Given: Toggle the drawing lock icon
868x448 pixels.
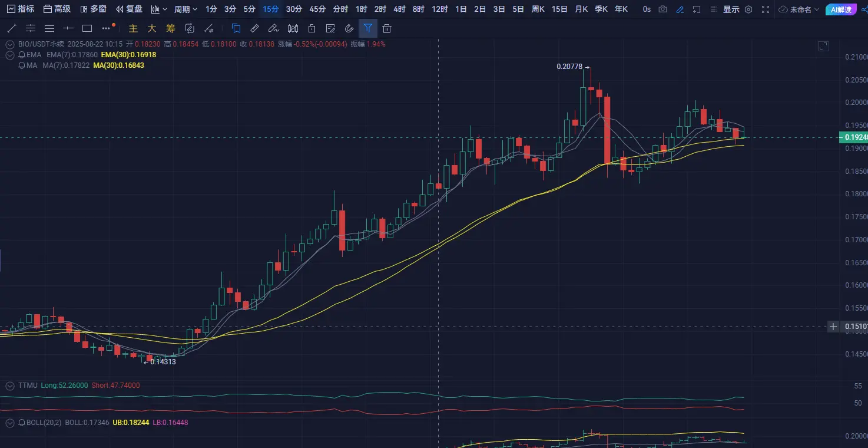Looking at the screenshot, I should [312, 28].
